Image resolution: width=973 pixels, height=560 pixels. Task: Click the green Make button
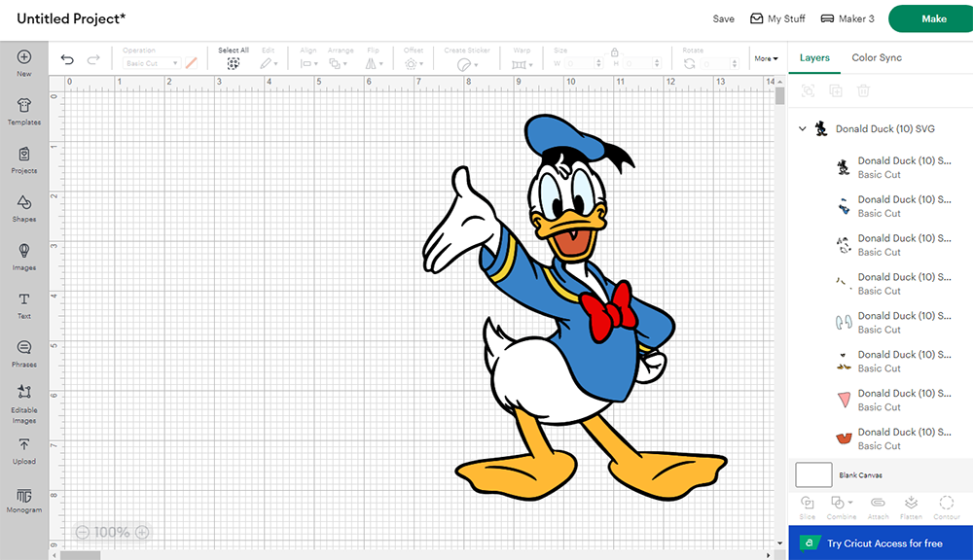(x=933, y=18)
